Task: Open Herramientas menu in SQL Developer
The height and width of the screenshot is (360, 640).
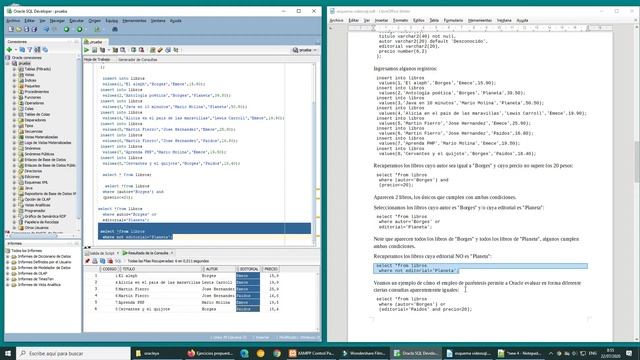Action: coord(134,20)
